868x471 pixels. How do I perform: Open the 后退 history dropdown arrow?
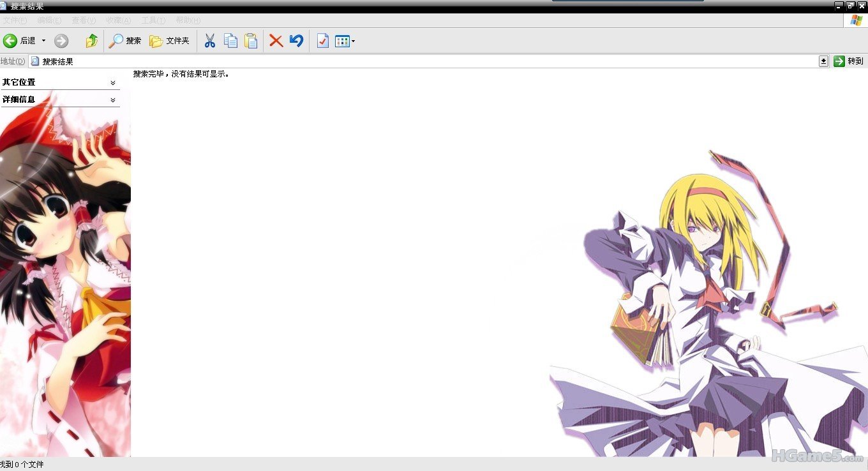coord(44,41)
